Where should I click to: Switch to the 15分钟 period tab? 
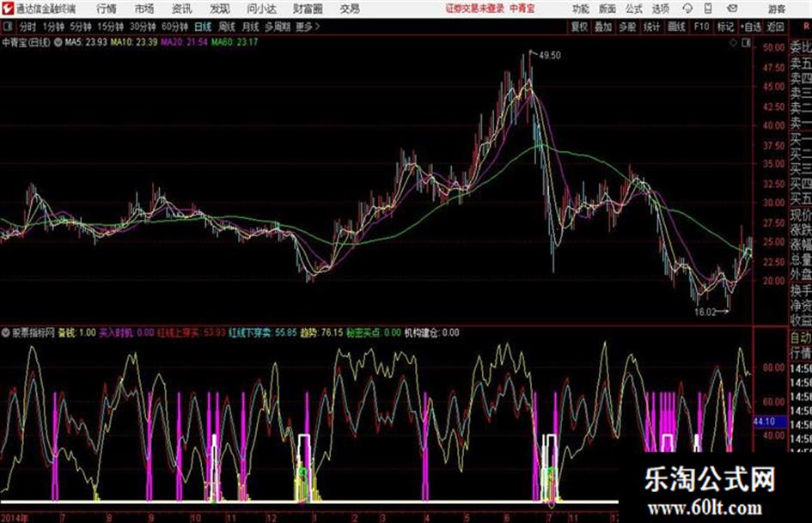point(111,27)
